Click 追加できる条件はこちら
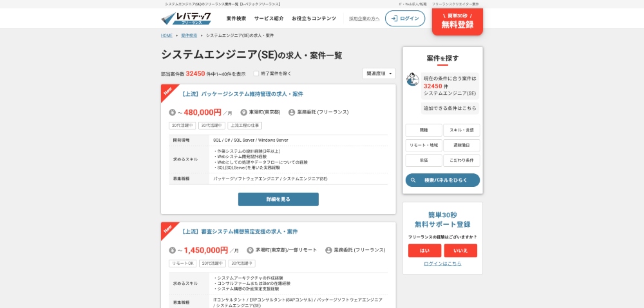This screenshot has width=644, height=308. point(450,108)
